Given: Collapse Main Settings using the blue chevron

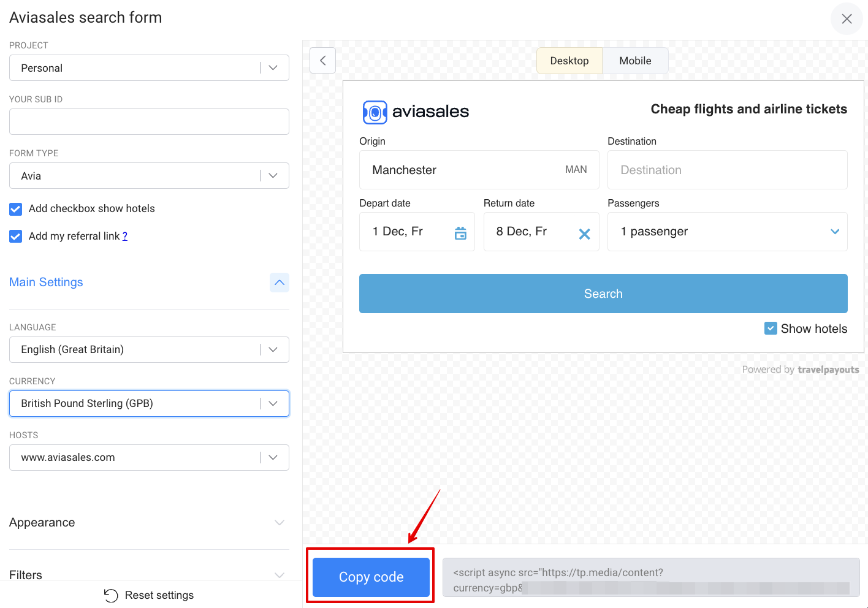Looking at the screenshot, I should click(x=280, y=283).
